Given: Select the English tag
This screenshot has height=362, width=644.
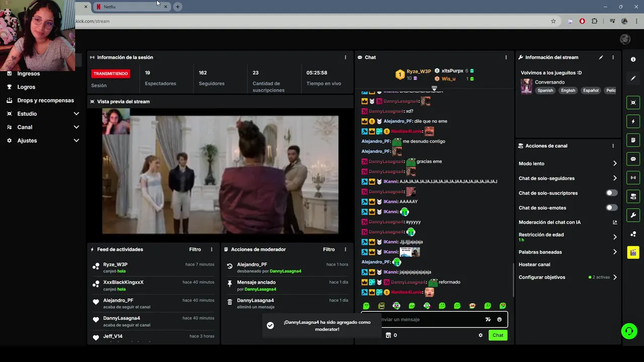Looking at the screenshot, I should click(568, 90).
